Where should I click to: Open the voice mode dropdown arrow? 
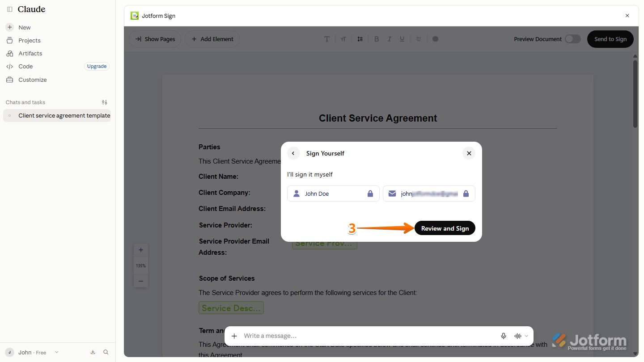click(x=526, y=336)
